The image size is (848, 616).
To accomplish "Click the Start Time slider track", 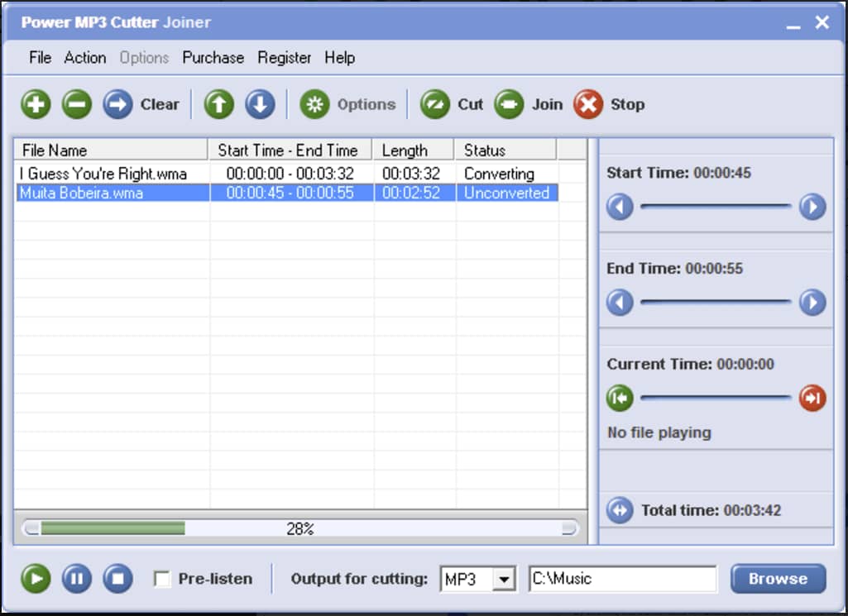I will pos(716,207).
